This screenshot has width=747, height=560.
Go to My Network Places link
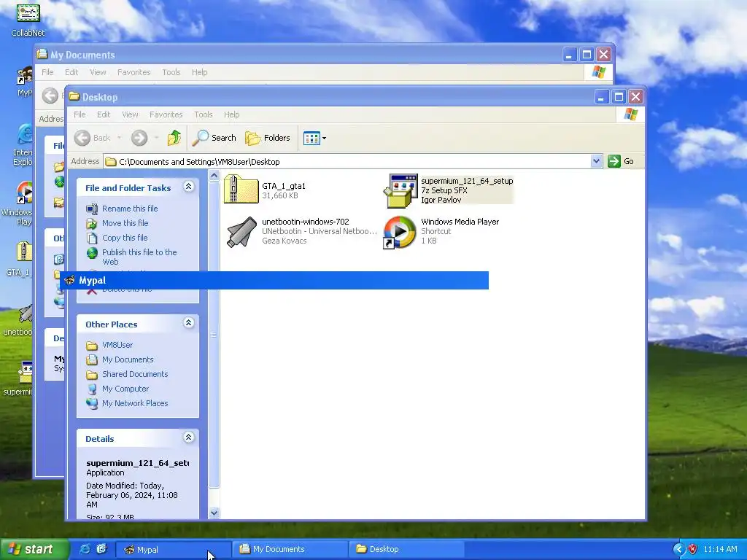coord(135,403)
